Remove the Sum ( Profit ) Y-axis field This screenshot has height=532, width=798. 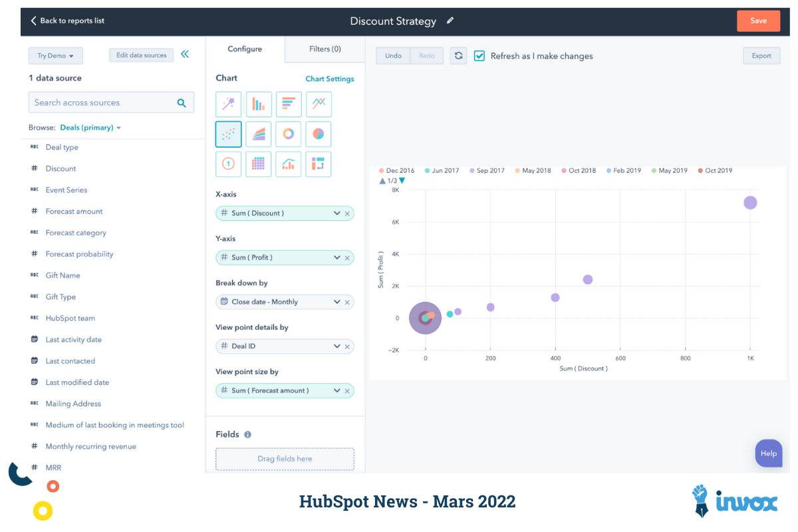347,258
